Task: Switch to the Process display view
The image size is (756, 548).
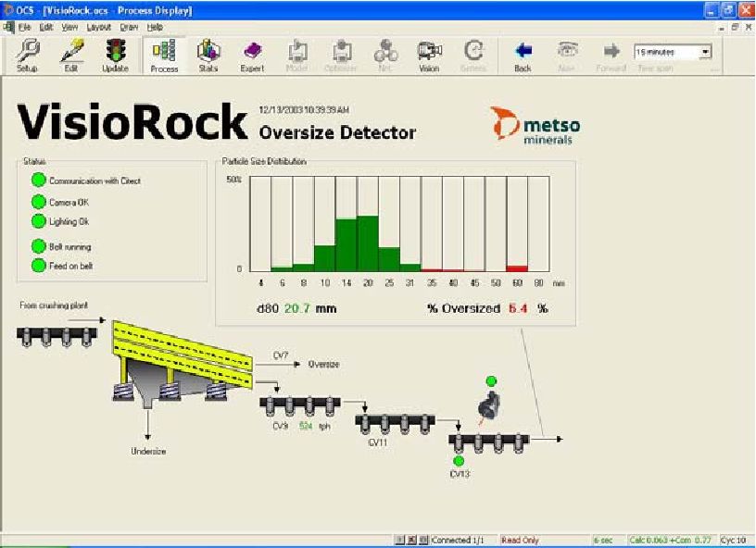Action: pyautogui.click(x=164, y=56)
